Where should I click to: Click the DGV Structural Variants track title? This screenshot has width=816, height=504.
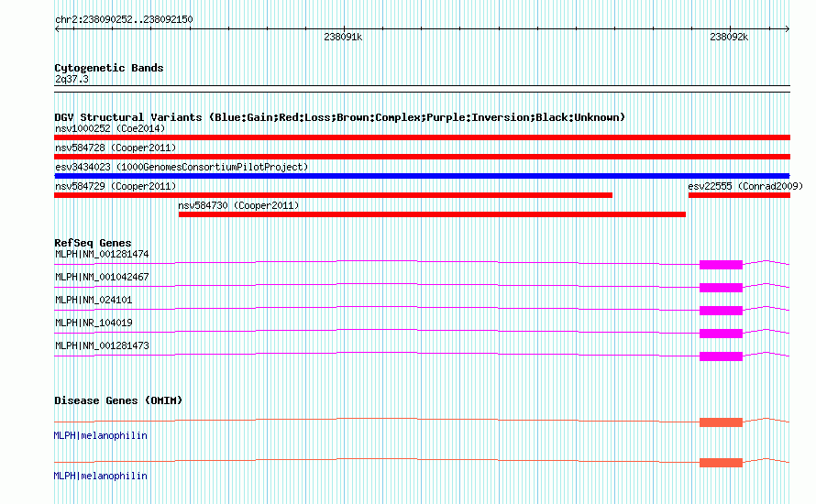[x=340, y=117]
